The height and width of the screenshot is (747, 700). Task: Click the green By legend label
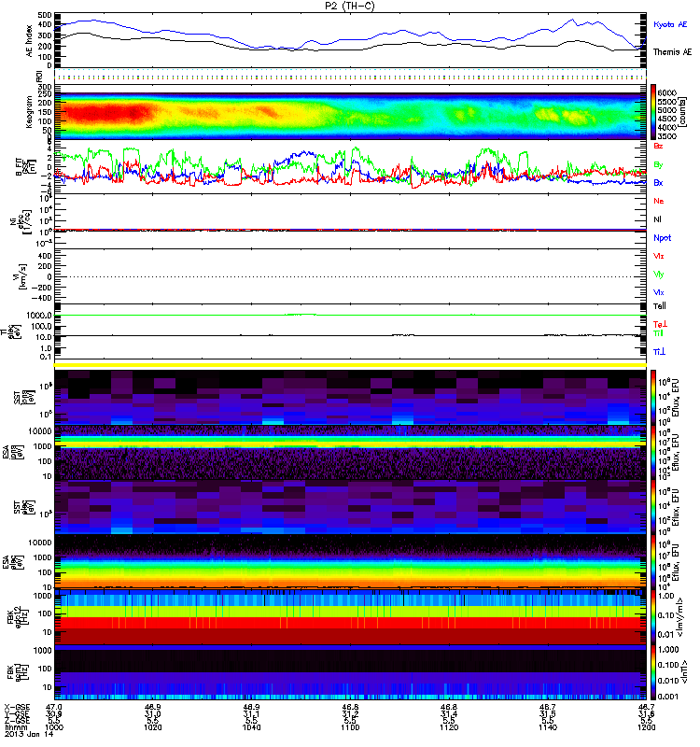point(658,165)
